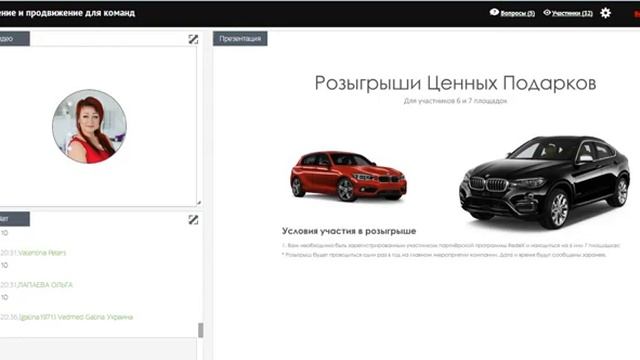Expand the video panel to fullscreen
The height and width of the screenshot is (360, 640).
193,39
